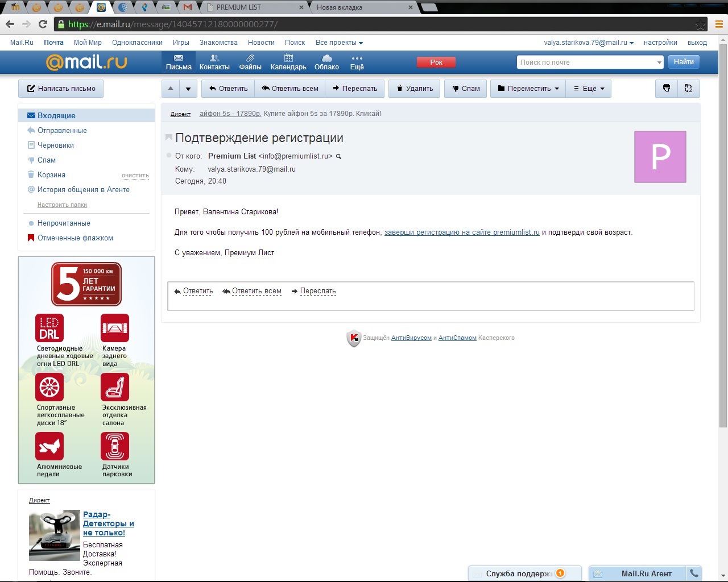Image resolution: width=728 pixels, height=582 pixels.
Task: Toggle the unread dot beside От кого
Action: coord(169,155)
